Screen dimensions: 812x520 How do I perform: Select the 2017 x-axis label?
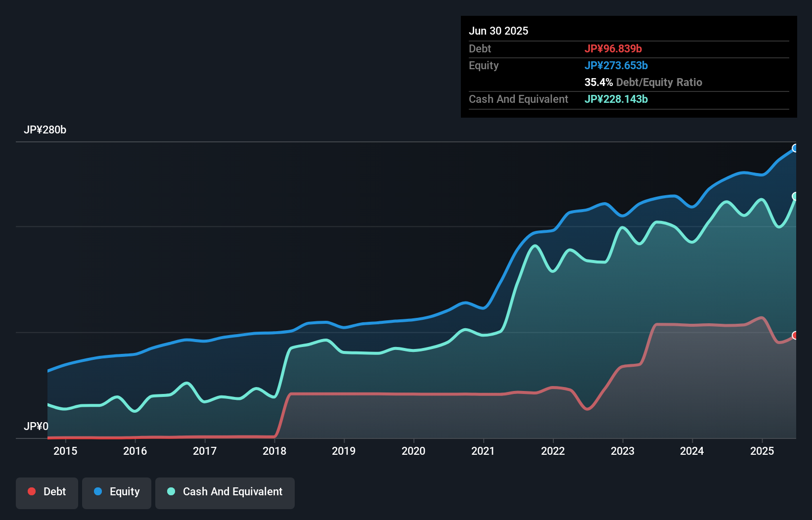click(x=205, y=451)
